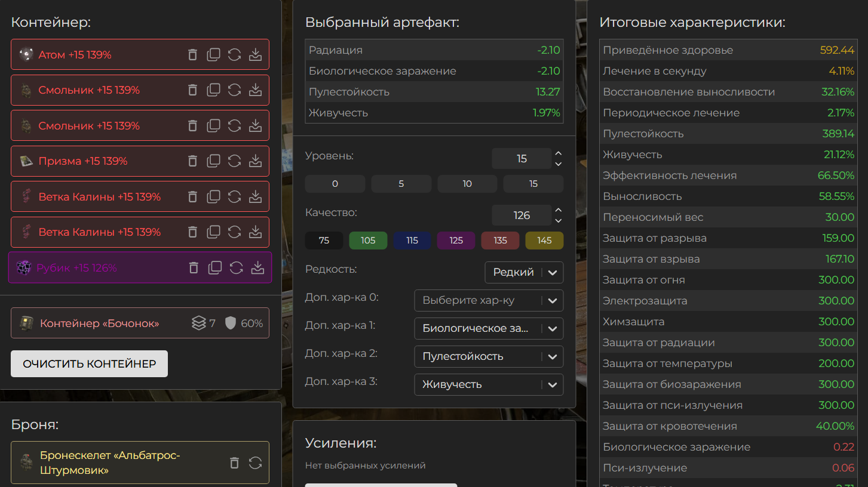Click the Качество input field showing 126
Image resolution: width=868 pixels, height=487 pixels.
(522, 215)
